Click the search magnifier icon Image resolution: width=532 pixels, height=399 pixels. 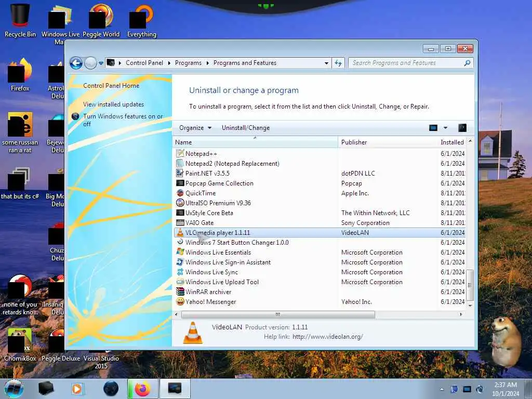point(467,63)
